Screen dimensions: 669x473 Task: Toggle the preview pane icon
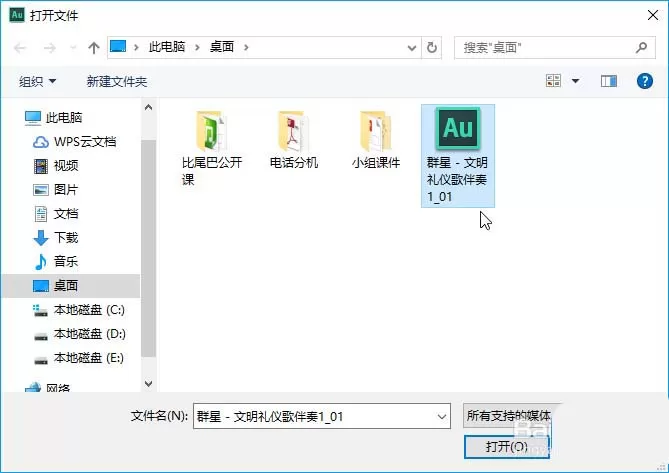[x=608, y=81]
